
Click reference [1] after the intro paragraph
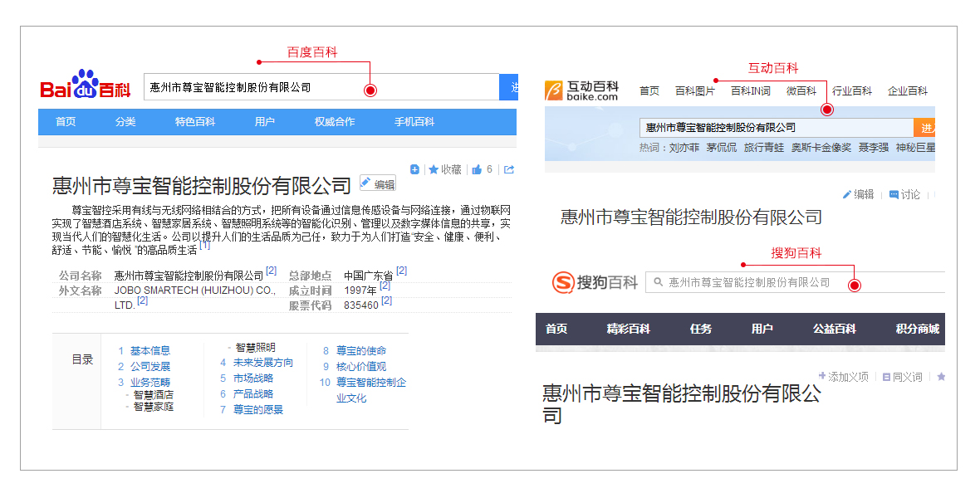click(x=204, y=246)
